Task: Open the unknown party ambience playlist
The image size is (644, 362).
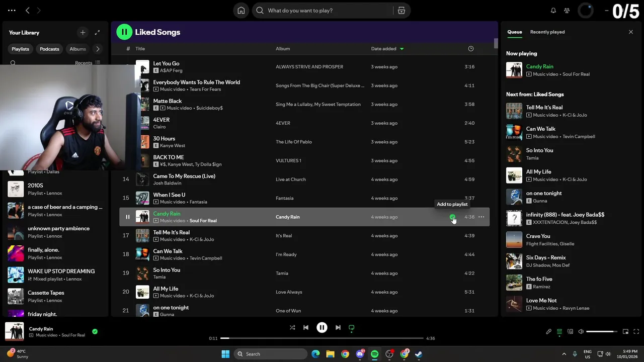Action: [55, 232]
